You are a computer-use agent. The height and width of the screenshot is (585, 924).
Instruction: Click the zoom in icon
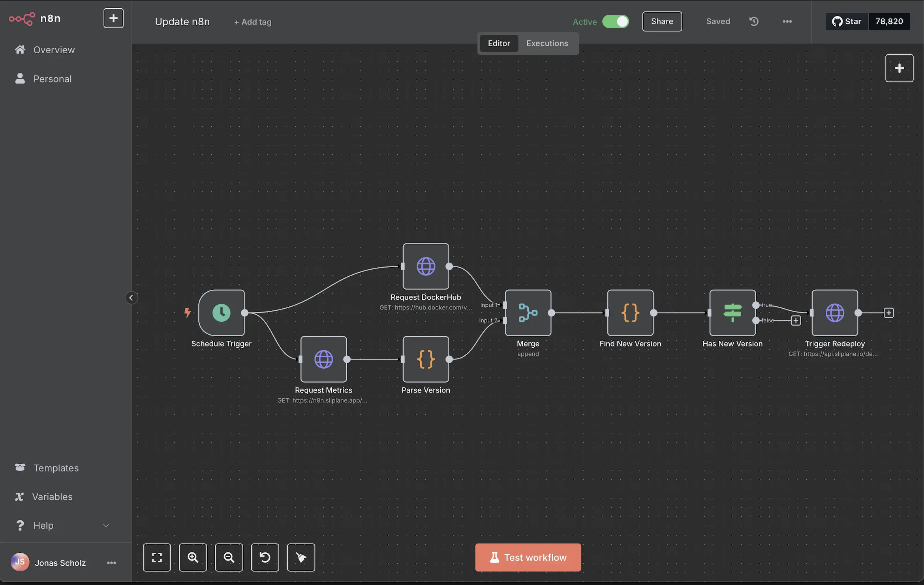click(x=193, y=557)
